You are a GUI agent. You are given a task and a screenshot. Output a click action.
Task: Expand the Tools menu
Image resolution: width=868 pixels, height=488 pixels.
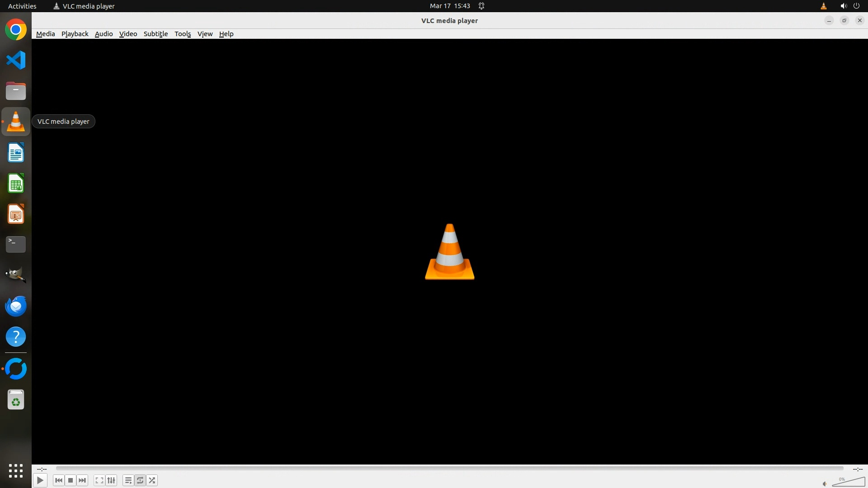click(183, 34)
